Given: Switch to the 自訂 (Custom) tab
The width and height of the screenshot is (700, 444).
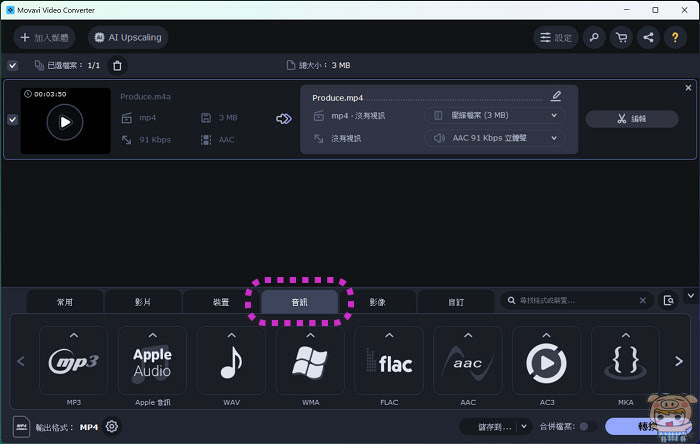Looking at the screenshot, I should click(x=456, y=302).
